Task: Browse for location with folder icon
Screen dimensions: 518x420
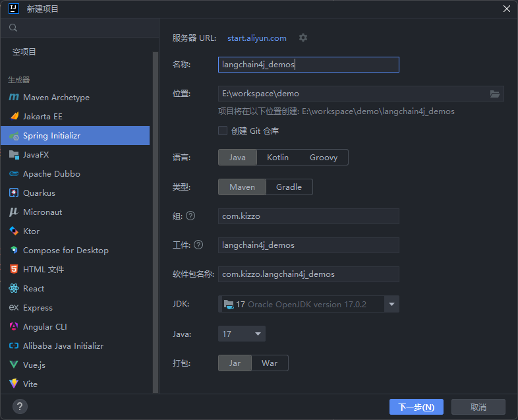Action: click(494, 94)
